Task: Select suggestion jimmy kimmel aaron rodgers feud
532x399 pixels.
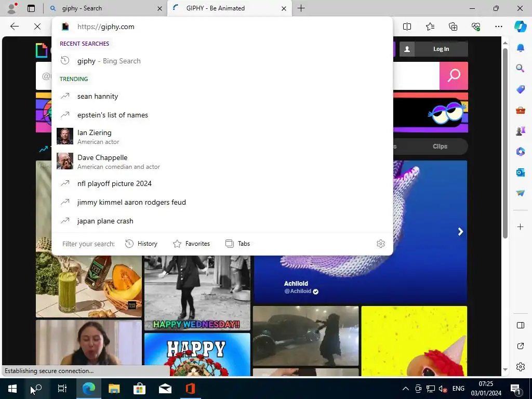Action: point(222,202)
